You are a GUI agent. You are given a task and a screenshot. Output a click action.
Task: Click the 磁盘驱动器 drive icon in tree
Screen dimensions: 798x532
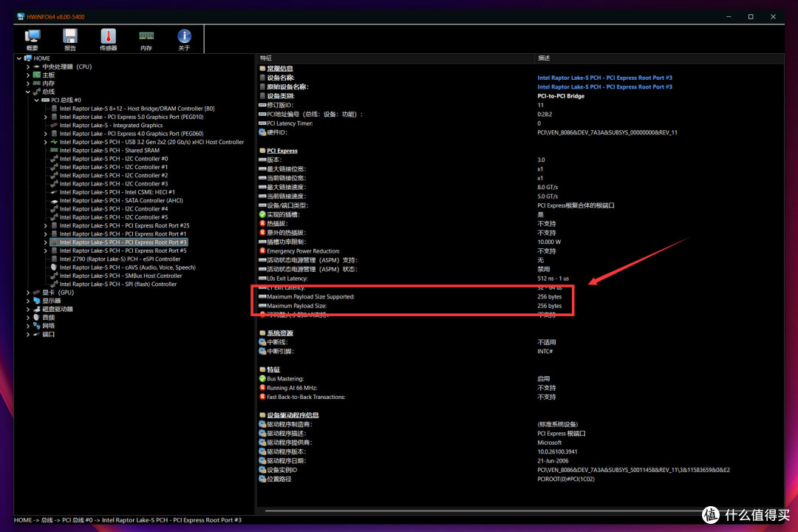(37, 309)
